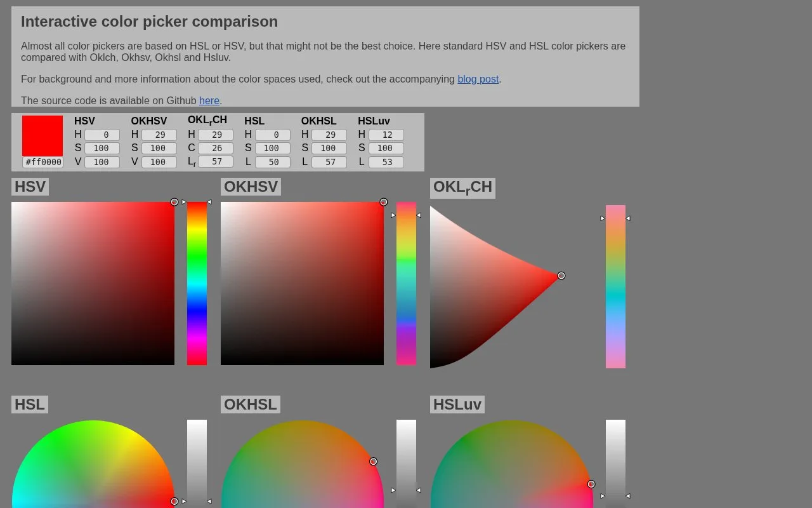
Task: Click the HSL lightness slider strip
Action: pos(197,464)
